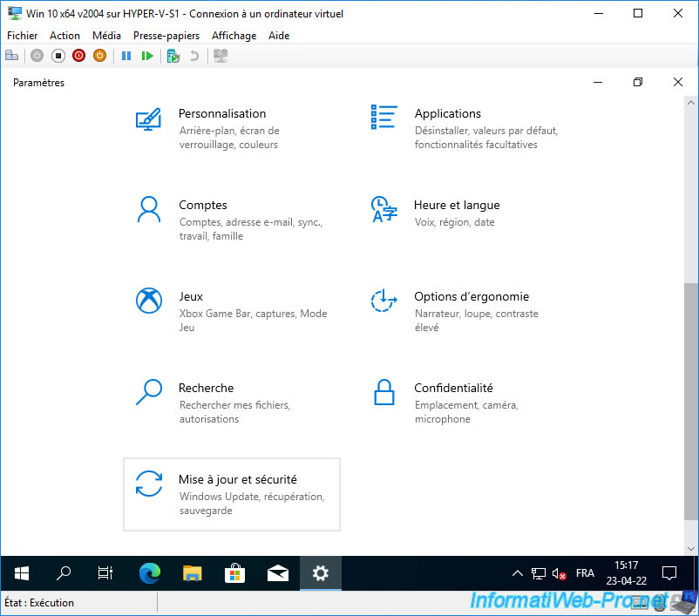Screen dimensions: 699x616
Task: Turn off the VM with stop icon
Action: [58, 56]
